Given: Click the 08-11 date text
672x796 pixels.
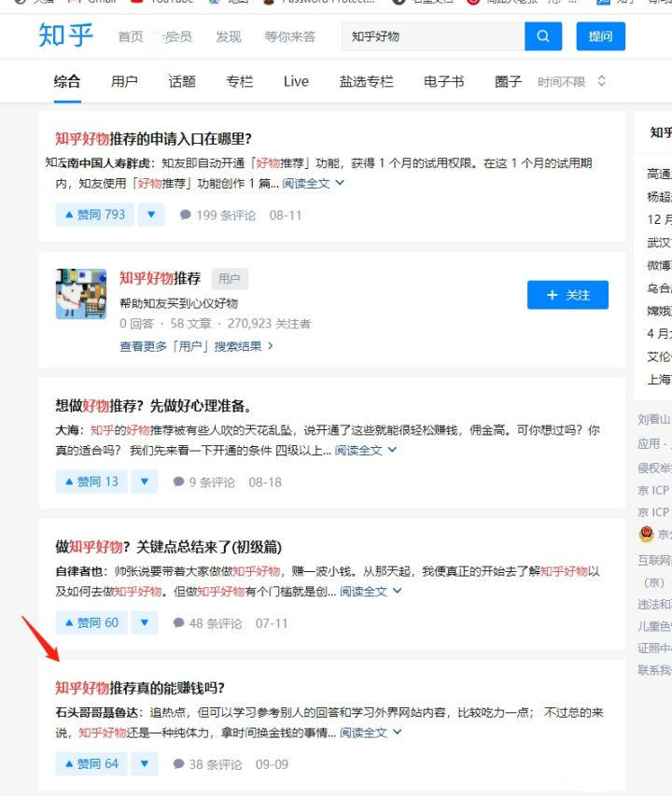Looking at the screenshot, I should point(286,216).
